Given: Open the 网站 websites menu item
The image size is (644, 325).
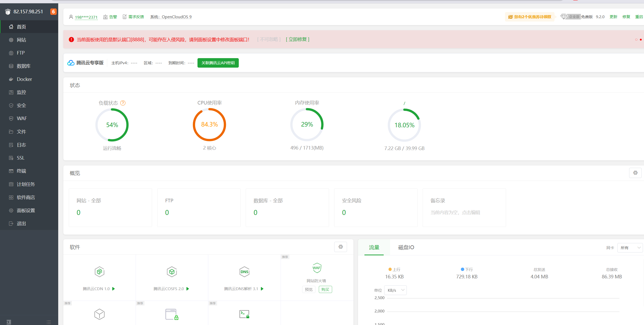Looking at the screenshot, I should pos(29,40).
